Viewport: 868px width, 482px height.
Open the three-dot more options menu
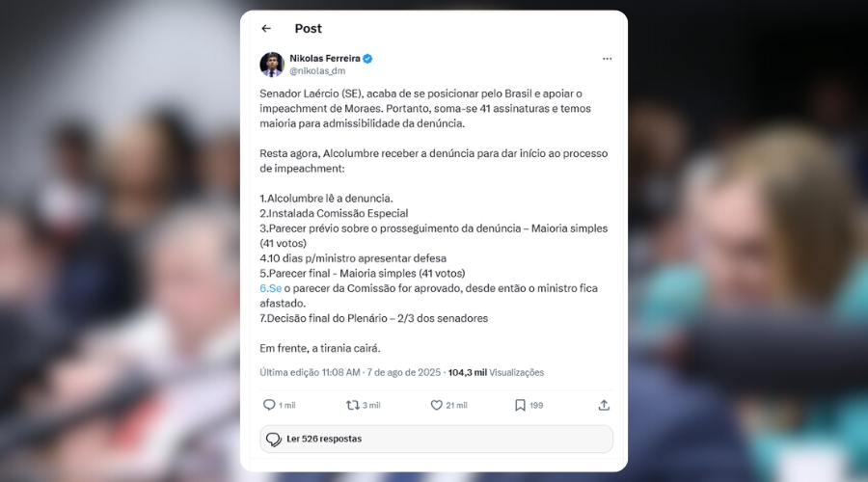click(x=608, y=59)
